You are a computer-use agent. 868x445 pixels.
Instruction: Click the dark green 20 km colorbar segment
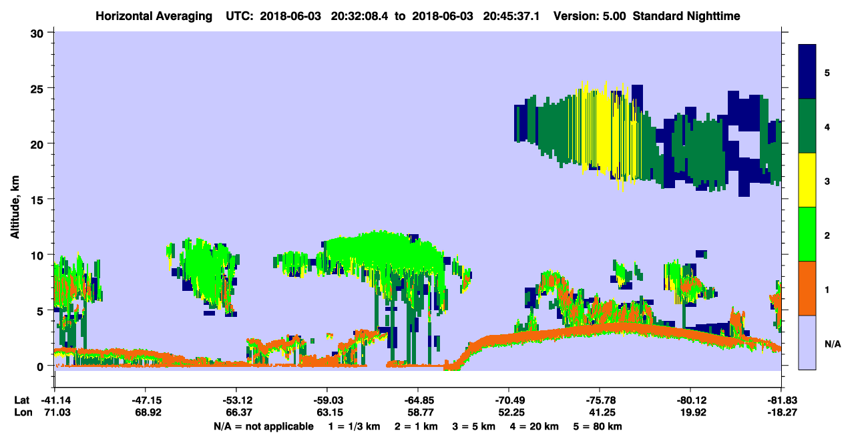[x=807, y=126]
